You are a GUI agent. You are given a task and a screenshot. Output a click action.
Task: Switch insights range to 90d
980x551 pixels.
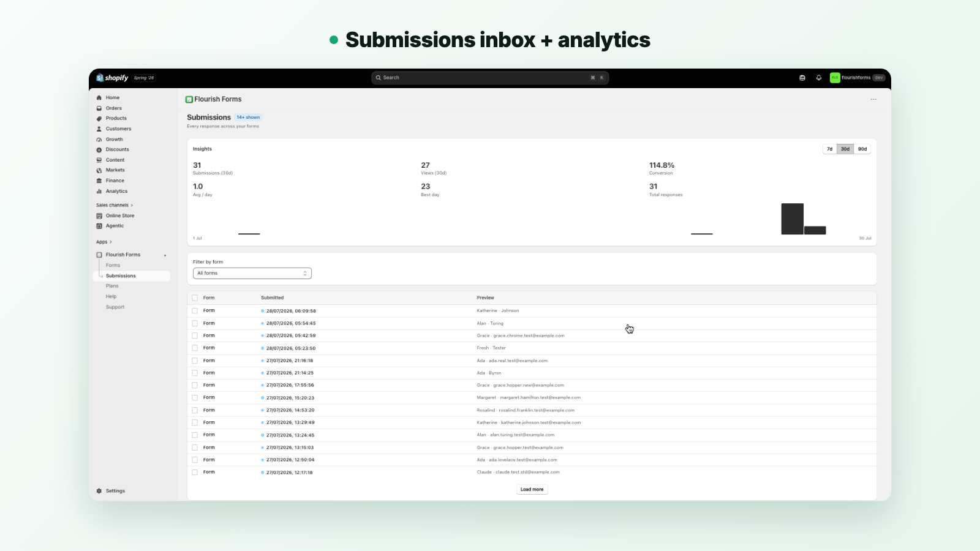tap(862, 149)
